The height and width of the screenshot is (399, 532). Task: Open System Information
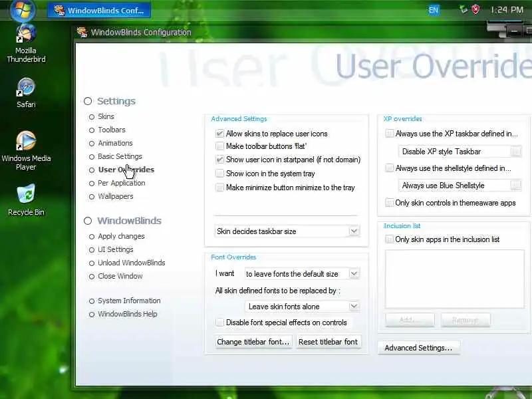[129, 301]
